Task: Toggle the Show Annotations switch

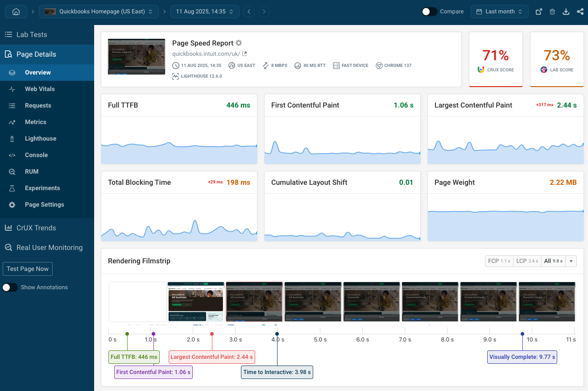Action: point(10,287)
